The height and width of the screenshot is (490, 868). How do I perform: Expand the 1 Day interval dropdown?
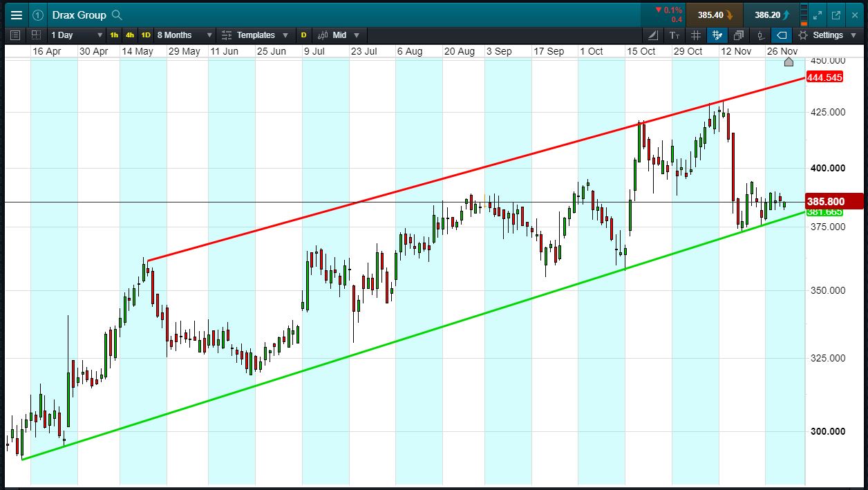(x=77, y=35)
